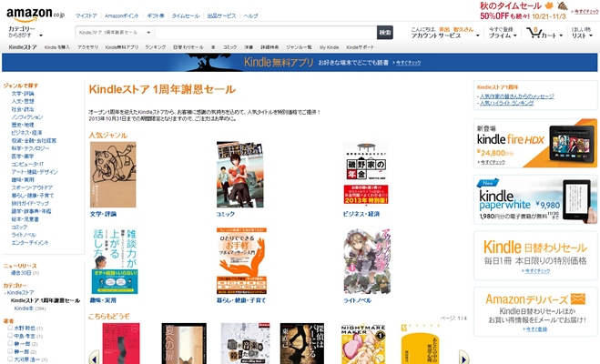Check the 中島 author checkbox
Image resolution: width=600 pixels, height=364 pixels.
click(10, 336)
